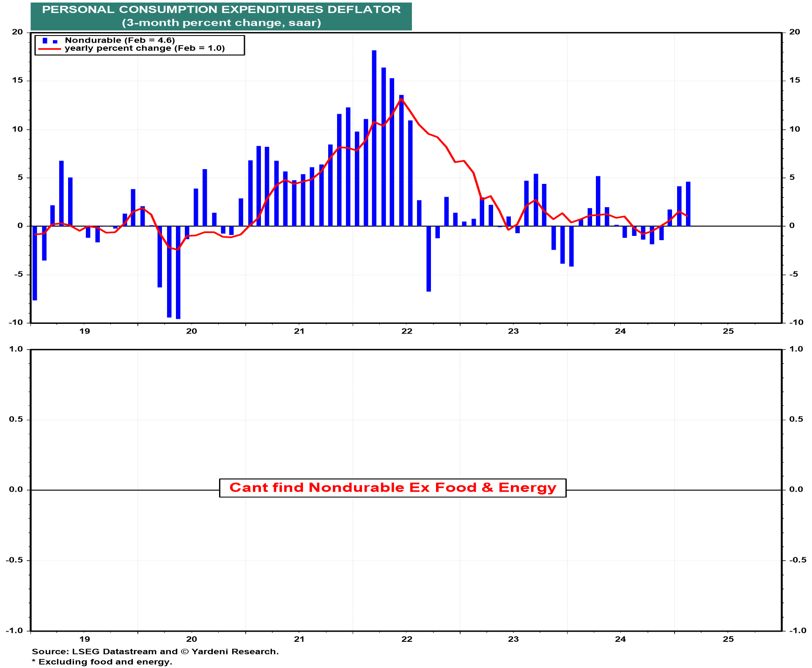Click the -10 label on upper right y-axis

tap(796, 322)
